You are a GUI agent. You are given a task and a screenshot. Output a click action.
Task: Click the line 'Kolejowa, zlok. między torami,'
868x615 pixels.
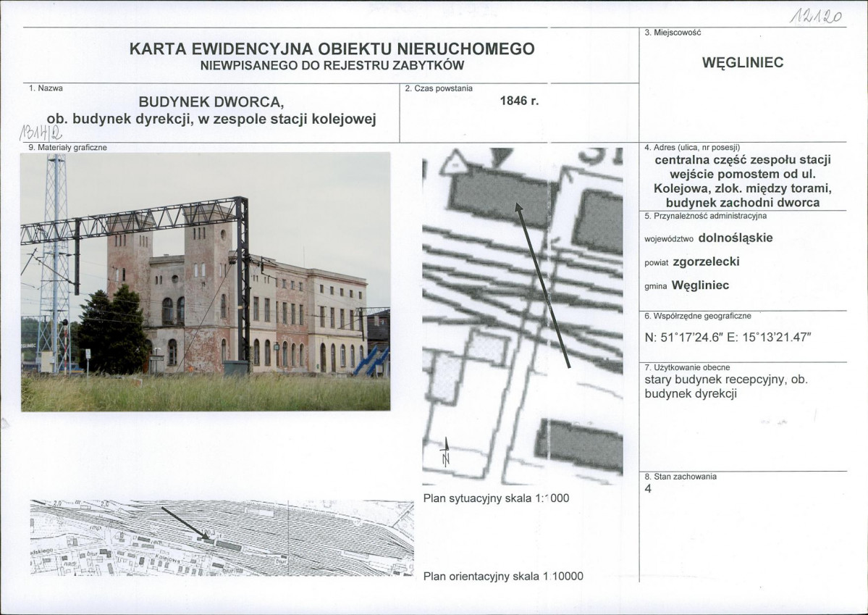743,188
